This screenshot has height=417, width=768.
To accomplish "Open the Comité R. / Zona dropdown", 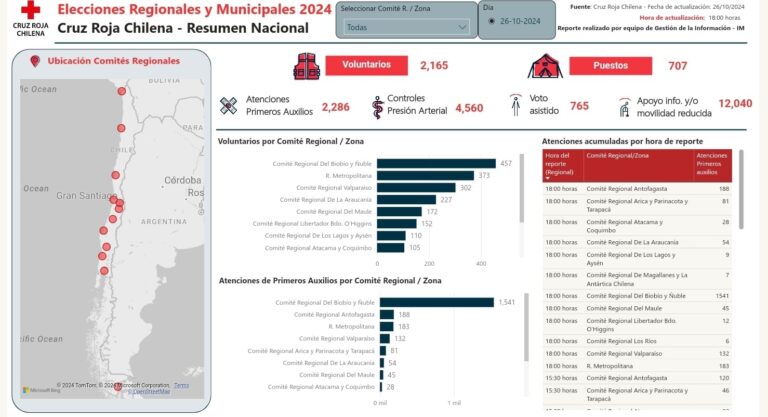I will pyautogui.click(x=406, y=27).
